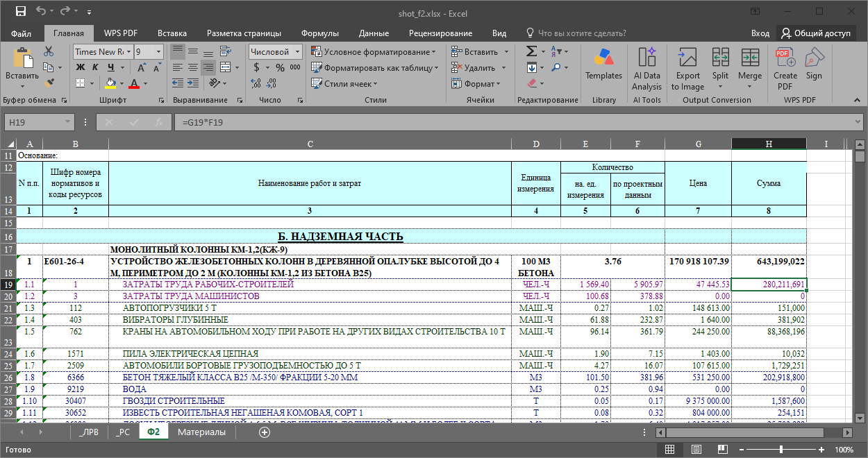Toggle middle vertical alignment

click(x=192, y=51)
